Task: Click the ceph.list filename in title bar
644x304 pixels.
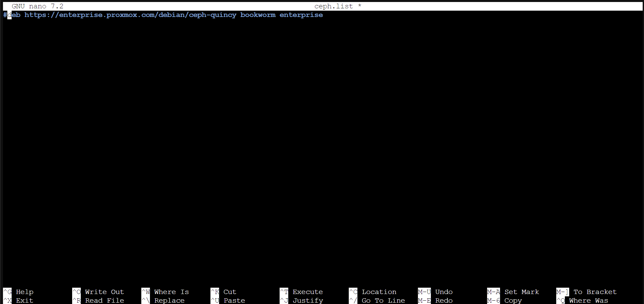Action: point(333,6)
